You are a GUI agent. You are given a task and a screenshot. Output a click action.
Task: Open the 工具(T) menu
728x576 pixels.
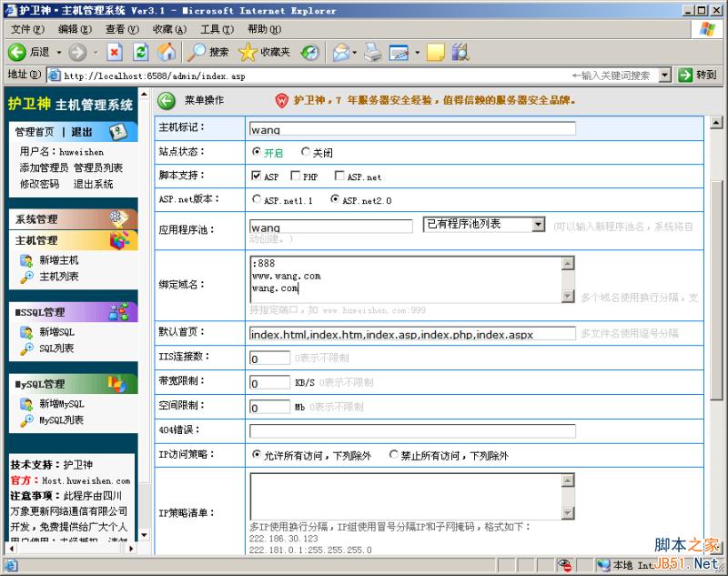[x=216, y=29]
